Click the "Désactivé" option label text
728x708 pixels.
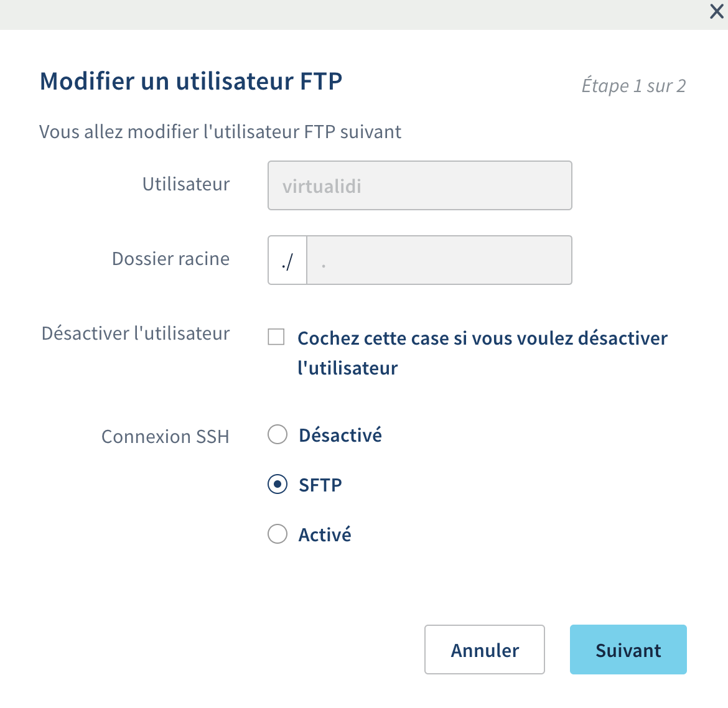pos(340,435)
